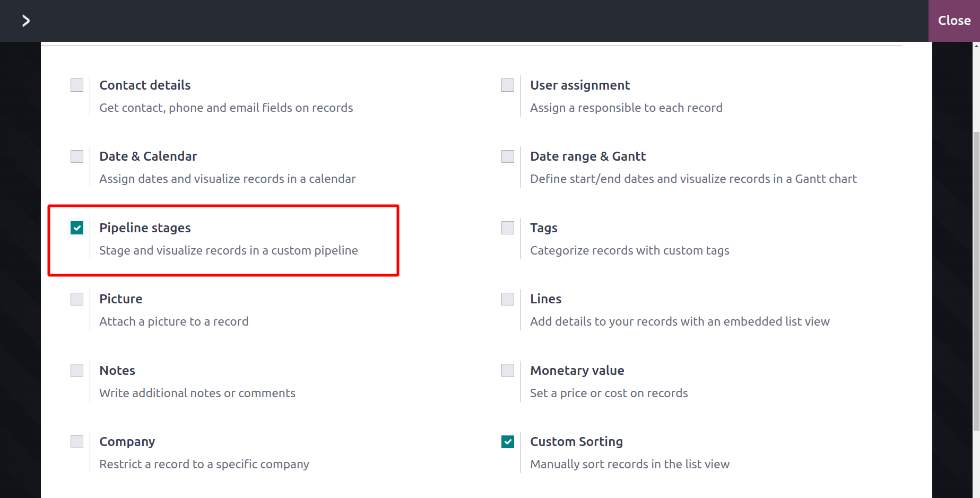Tick the Picture checkbox
Screen dimensions: 980x498
click(77, 299)
